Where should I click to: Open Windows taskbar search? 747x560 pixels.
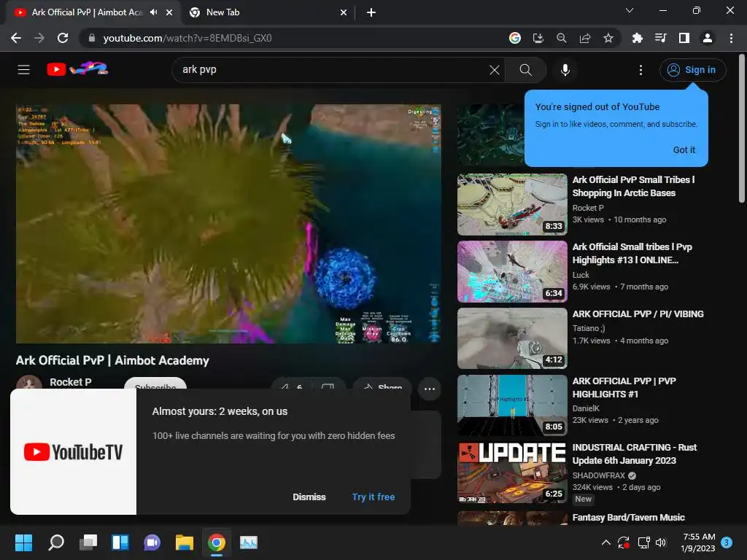pos(56,542)
